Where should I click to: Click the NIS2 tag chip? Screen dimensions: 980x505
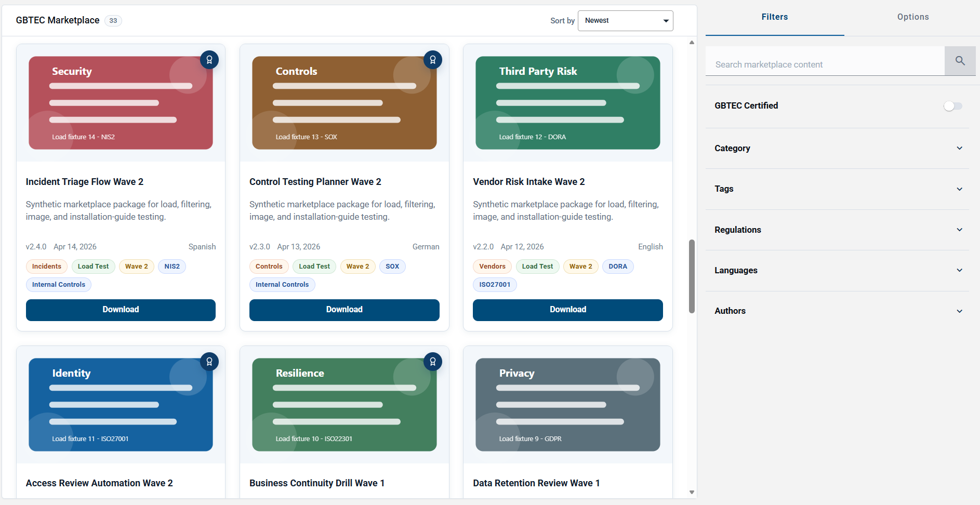(172, 267)
